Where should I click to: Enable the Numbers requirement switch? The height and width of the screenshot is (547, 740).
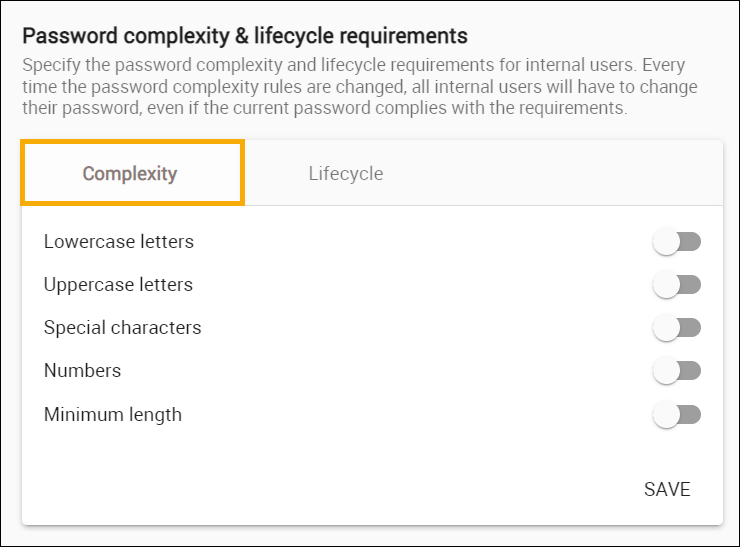[677, 371]
